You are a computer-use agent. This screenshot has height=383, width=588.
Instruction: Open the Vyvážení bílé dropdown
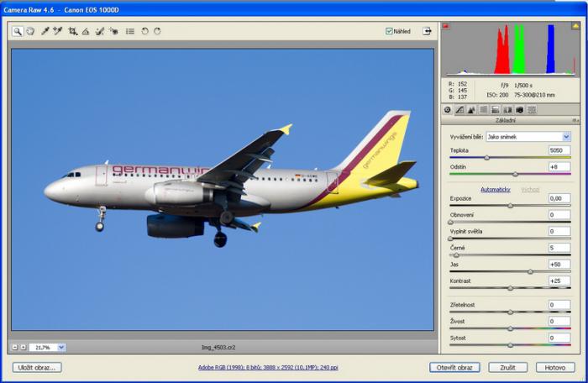528,136
